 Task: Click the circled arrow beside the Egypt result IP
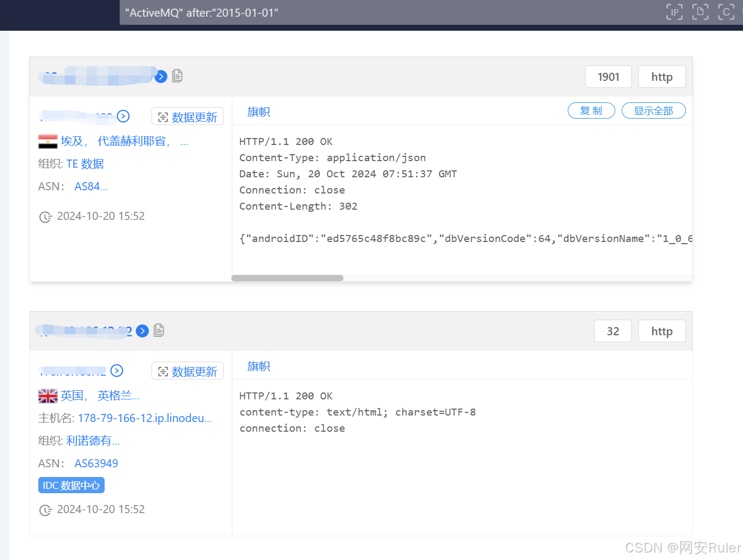click(123, 116)
